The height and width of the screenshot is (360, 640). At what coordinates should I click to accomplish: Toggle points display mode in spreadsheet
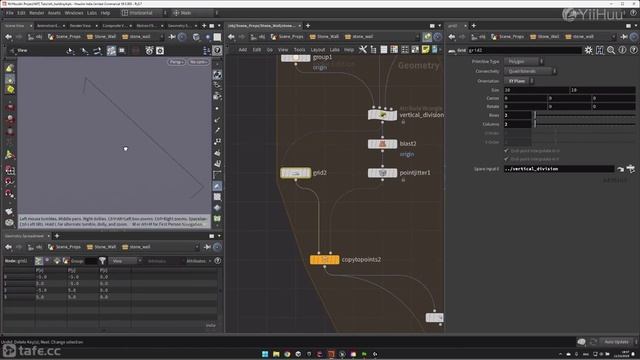click(39, 261)
